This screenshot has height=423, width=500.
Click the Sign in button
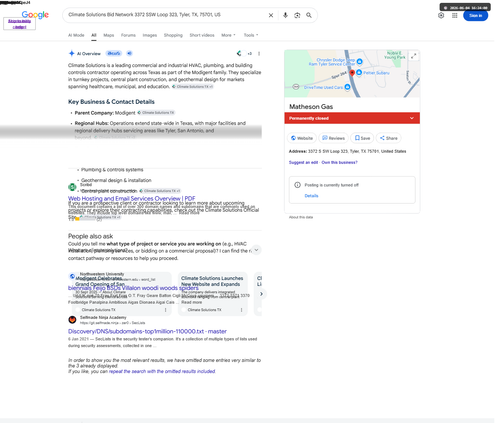pyautogui.click(x=475, y=15)
